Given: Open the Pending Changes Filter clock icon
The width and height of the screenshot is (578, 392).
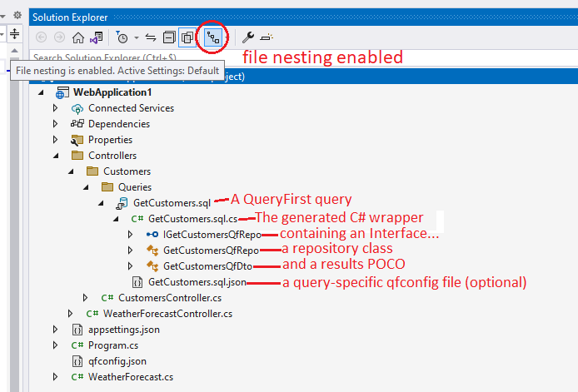Looking at the screenshot, I should point(122,37).
